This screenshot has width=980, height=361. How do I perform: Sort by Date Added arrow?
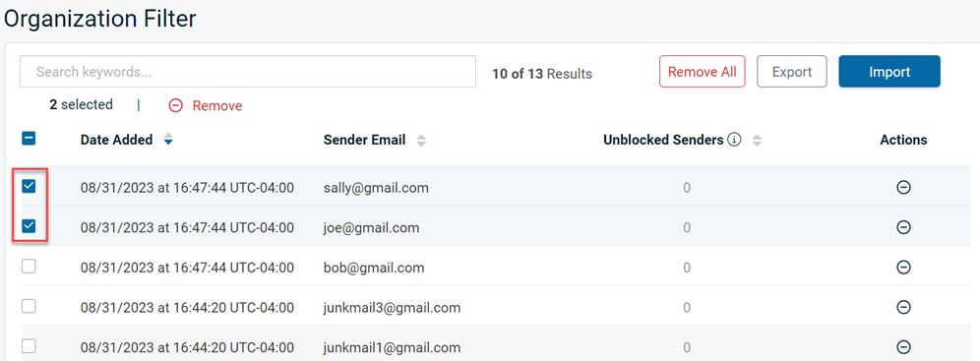click(167, 141)
